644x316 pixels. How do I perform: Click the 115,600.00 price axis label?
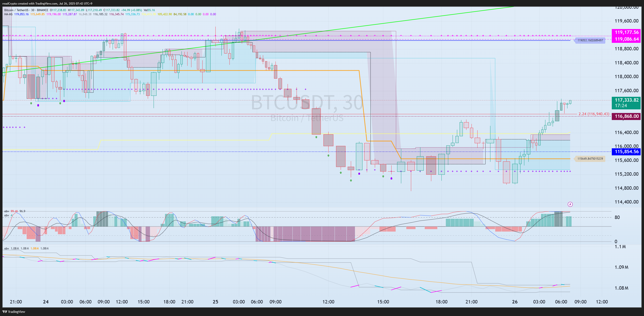click(x=626, y=160)
